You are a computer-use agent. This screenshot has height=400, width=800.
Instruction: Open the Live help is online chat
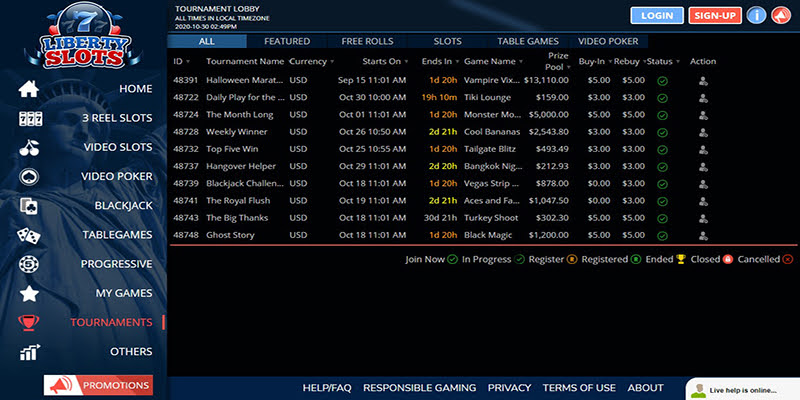pyautogui.click(x=743, y=390)
